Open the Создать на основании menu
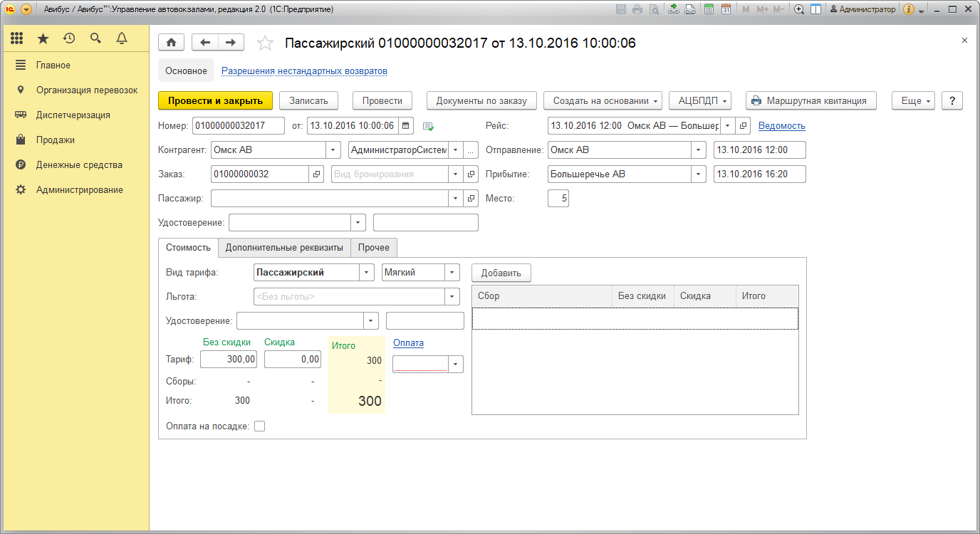 [x=603, y=101]
